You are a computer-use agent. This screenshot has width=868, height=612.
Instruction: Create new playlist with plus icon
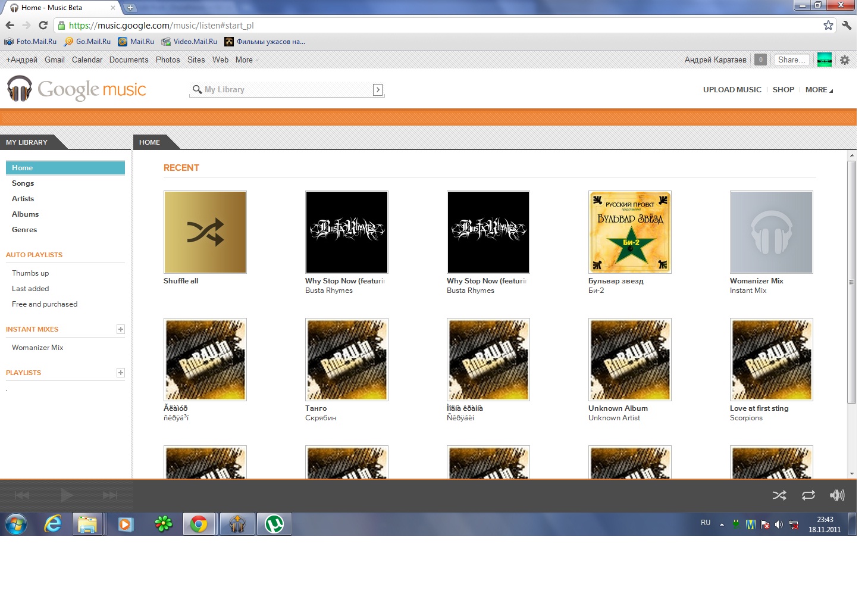pyautogui.click(x=121, y=373)
